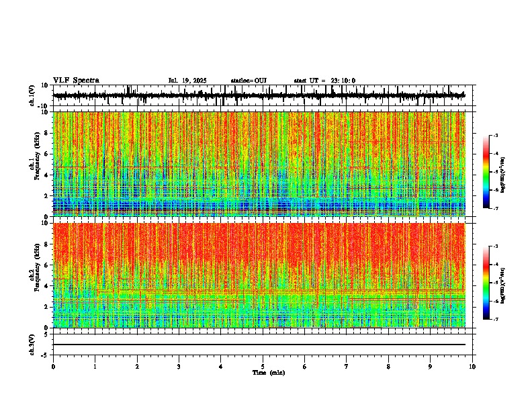Click the "0" tick on the time axis
532x411 pixels.
click(53, 367)
